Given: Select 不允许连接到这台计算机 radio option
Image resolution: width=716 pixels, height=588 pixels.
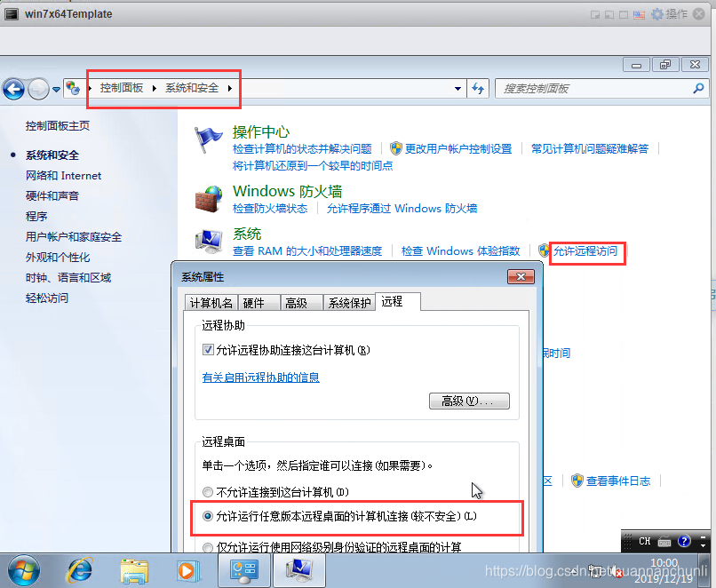Looking at the screenshot, I should [208, 492].
